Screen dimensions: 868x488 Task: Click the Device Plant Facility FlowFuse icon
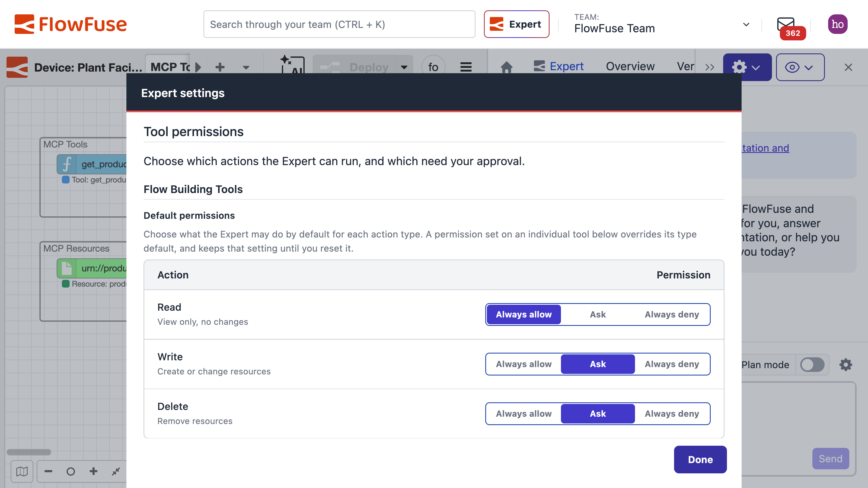(x=17, y=67)
